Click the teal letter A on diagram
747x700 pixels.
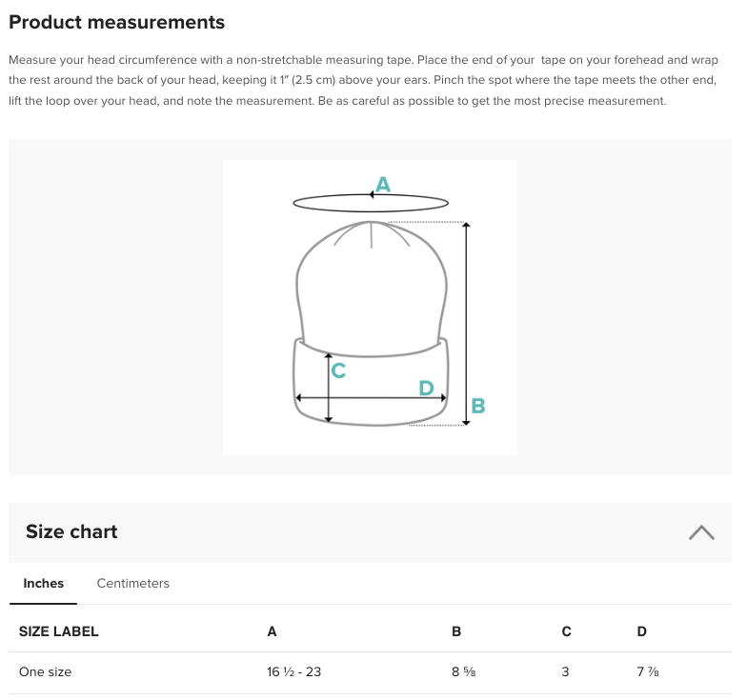(x=383, y=185)
